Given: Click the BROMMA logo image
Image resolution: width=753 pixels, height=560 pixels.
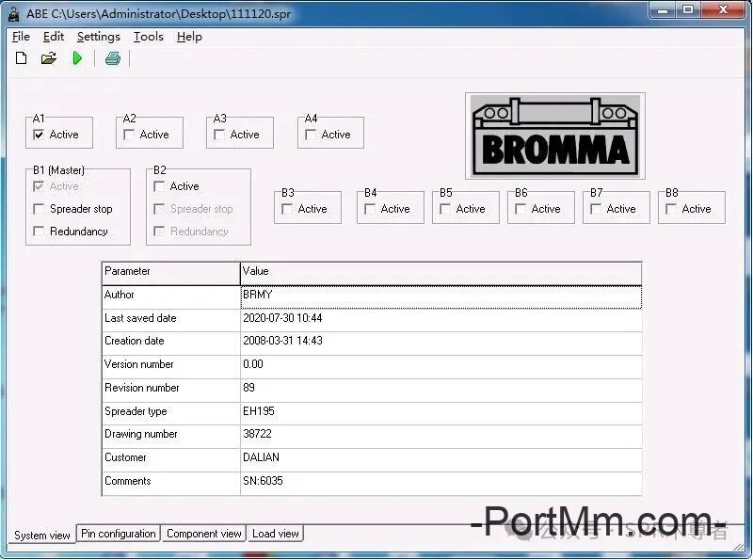Looking at the screenshot, I should 554,135.
